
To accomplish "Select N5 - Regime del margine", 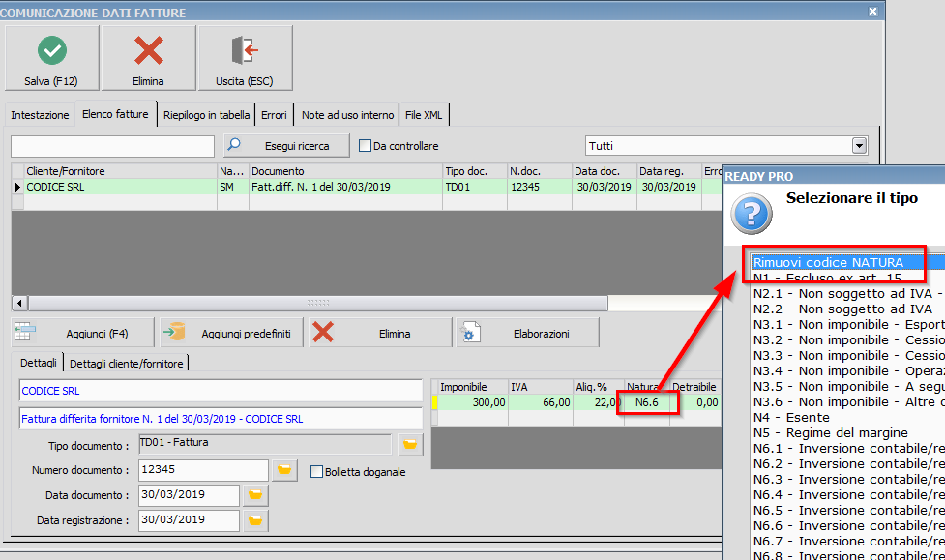I will [848, 432].
